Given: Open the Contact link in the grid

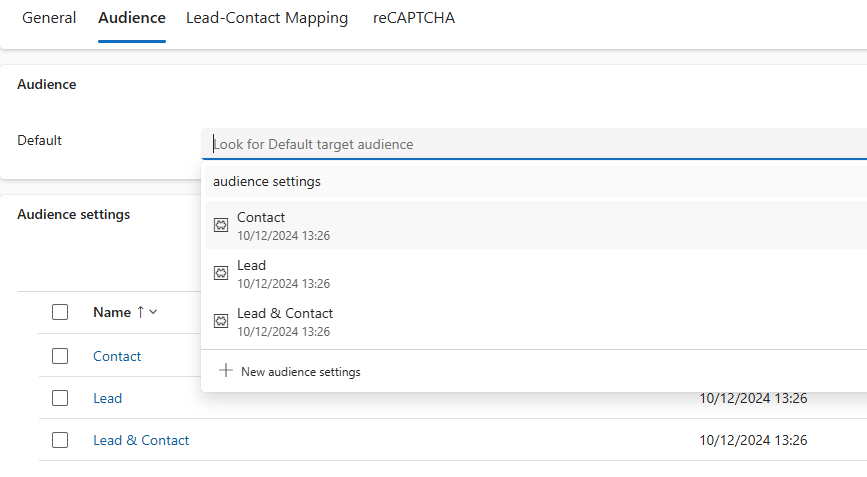Looking at the screenshot, I should pyautogui.click(x=117, y=356).
